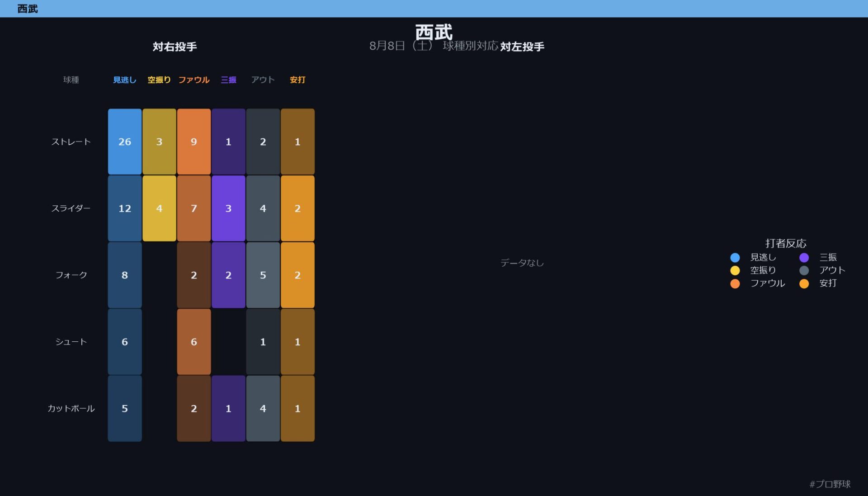Click the orange ファウル legend dot
The image size is (868, 496).
coord(735,283)
